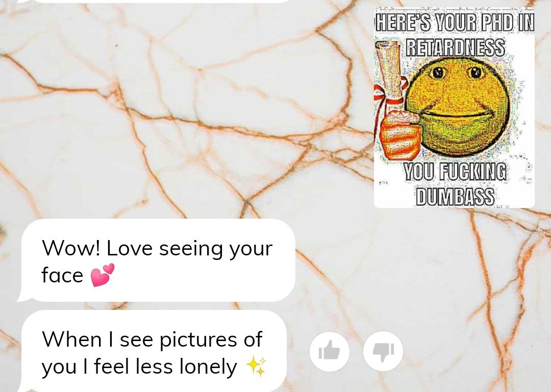
Task: Tap the sparkles emoji after lonely
Action: tap(256, 367)
